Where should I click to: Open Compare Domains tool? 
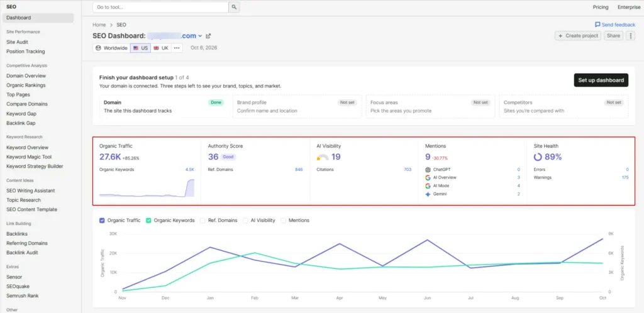[x=27, y=104]
